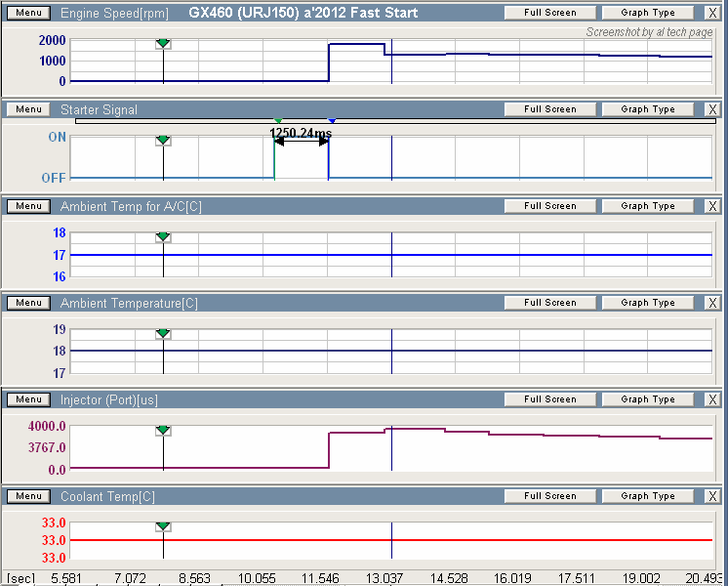
Task: Select blue measurement end marker above Starter Signal
Action: pos(331,120)
